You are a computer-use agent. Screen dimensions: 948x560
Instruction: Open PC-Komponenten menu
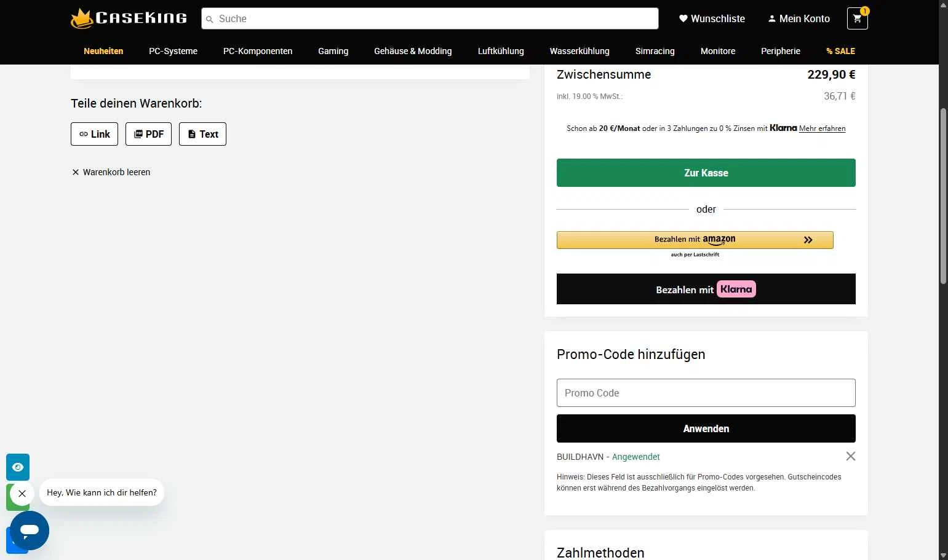(x=258, y=51)
